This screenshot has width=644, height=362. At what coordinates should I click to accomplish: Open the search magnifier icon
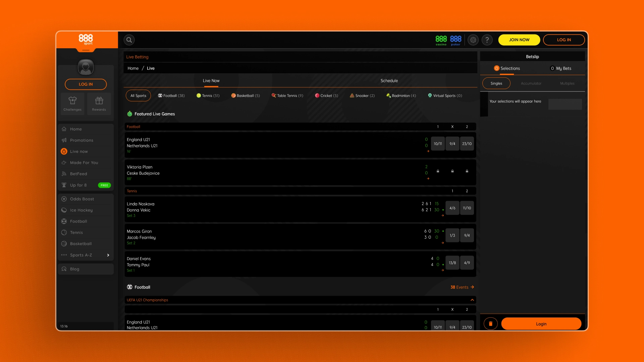point(129,40)
